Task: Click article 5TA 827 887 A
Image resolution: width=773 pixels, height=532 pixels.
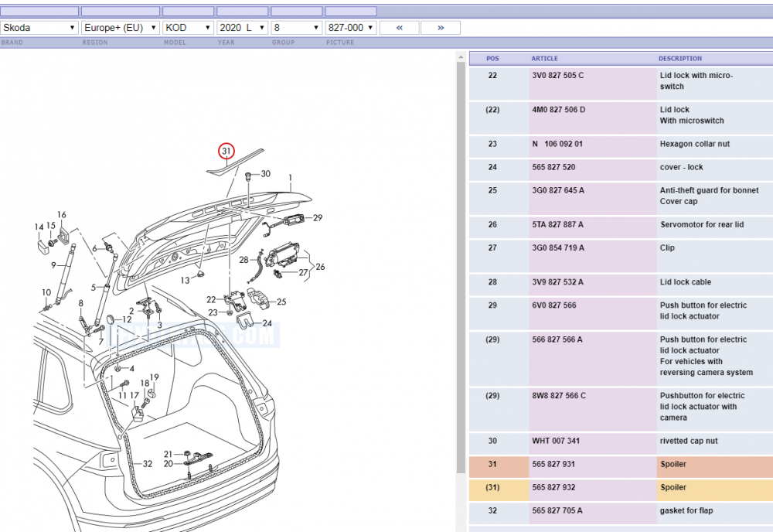Action: click(x=557, y=224)
